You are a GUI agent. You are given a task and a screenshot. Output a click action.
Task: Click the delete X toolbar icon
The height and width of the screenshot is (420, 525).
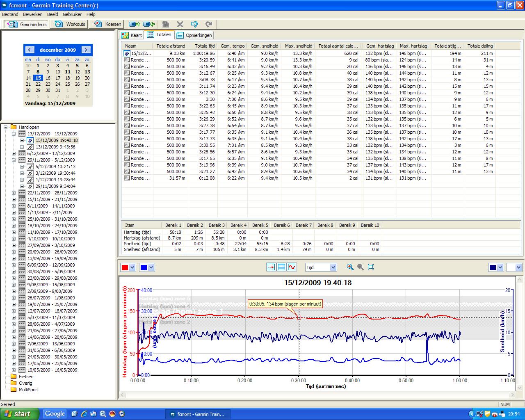[x=180, y=24]
